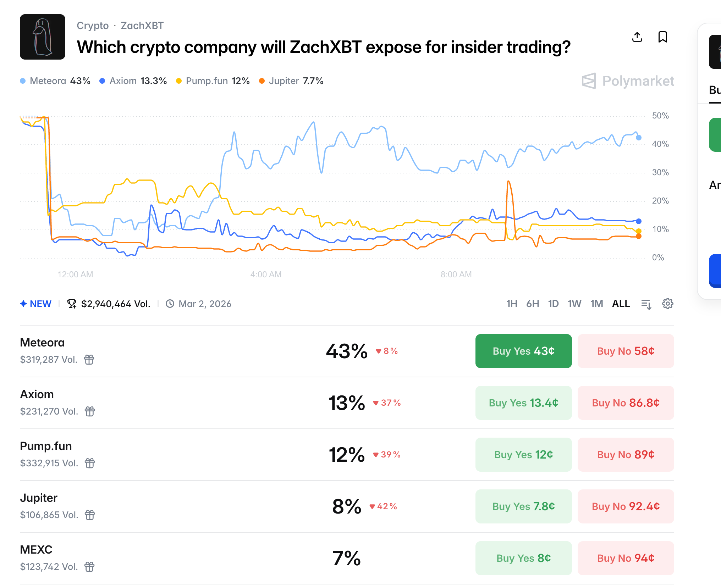Click Jupiter's gift rewards icon
The width and height of the screenshot is (721, 588).
coord(90,515)
